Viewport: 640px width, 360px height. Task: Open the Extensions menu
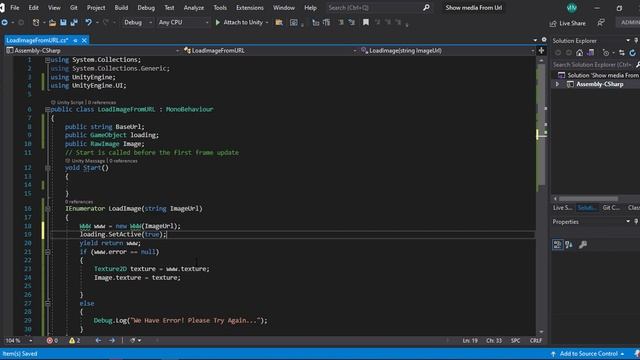[x=250, y=8]
